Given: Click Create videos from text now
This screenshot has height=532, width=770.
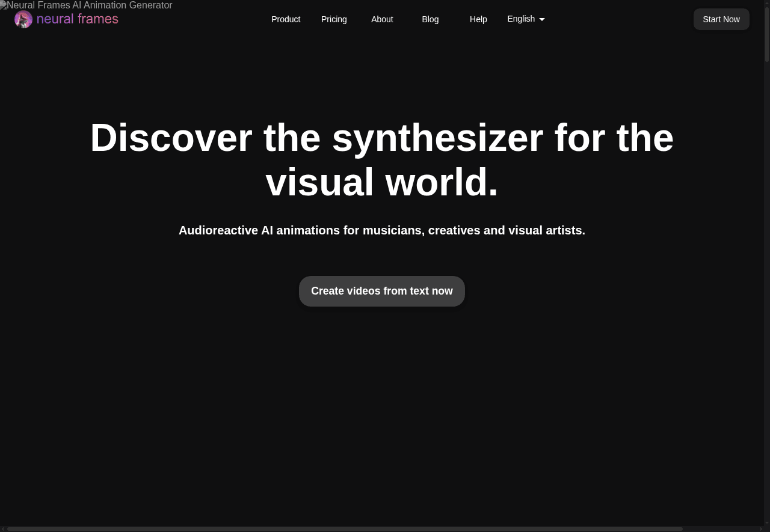Looking at the screenshot, I should click(382, 291).
